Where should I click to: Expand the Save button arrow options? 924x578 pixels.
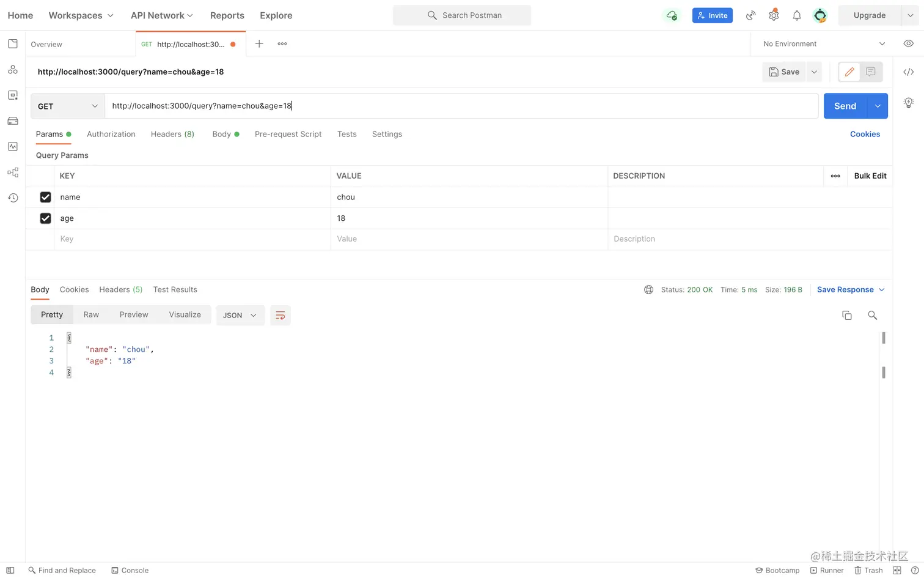click(x=814, y=72)
